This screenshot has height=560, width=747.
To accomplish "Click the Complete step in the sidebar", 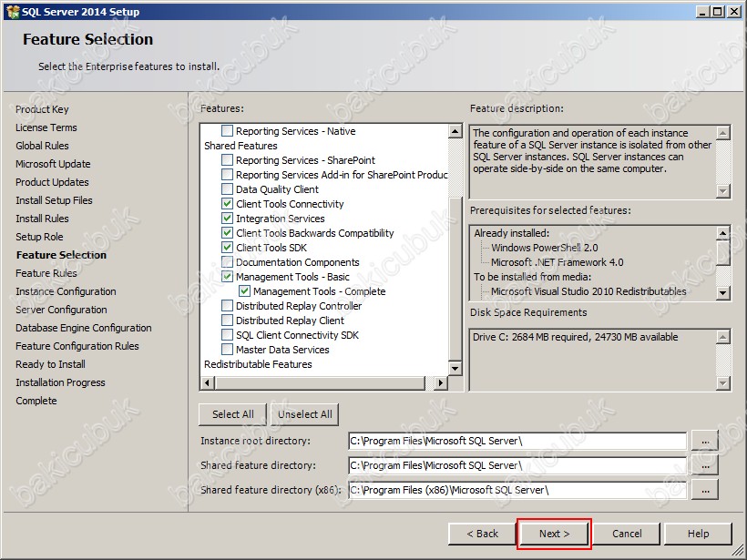I will (x=36, y=401).
